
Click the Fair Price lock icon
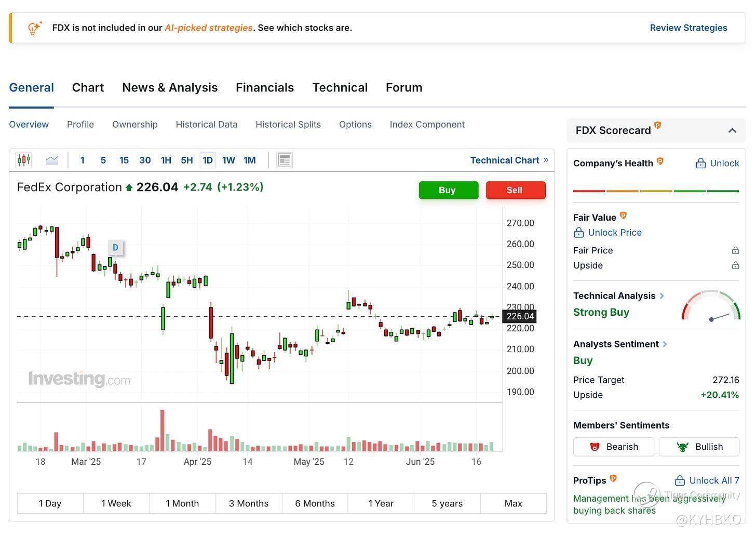(735, 250)
